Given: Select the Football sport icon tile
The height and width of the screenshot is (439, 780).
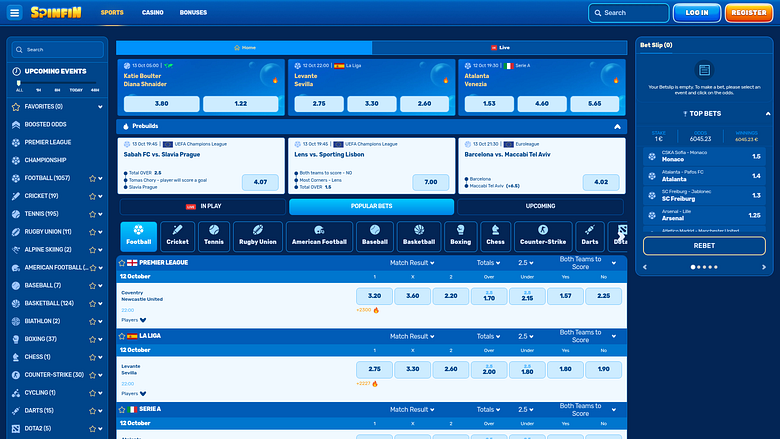Looking at the screenshot, I should pyautogui.click(x=138, y=236).
